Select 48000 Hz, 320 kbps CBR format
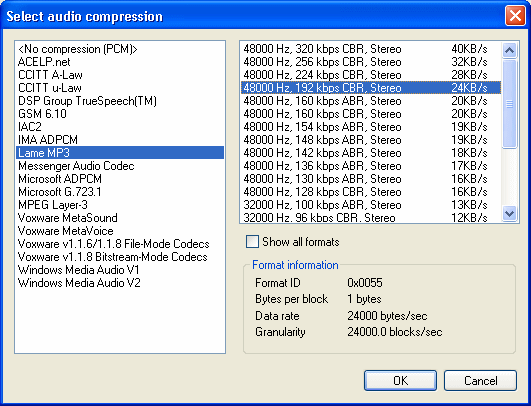Screen dimensions: 531x406 [x=371, y=49]
